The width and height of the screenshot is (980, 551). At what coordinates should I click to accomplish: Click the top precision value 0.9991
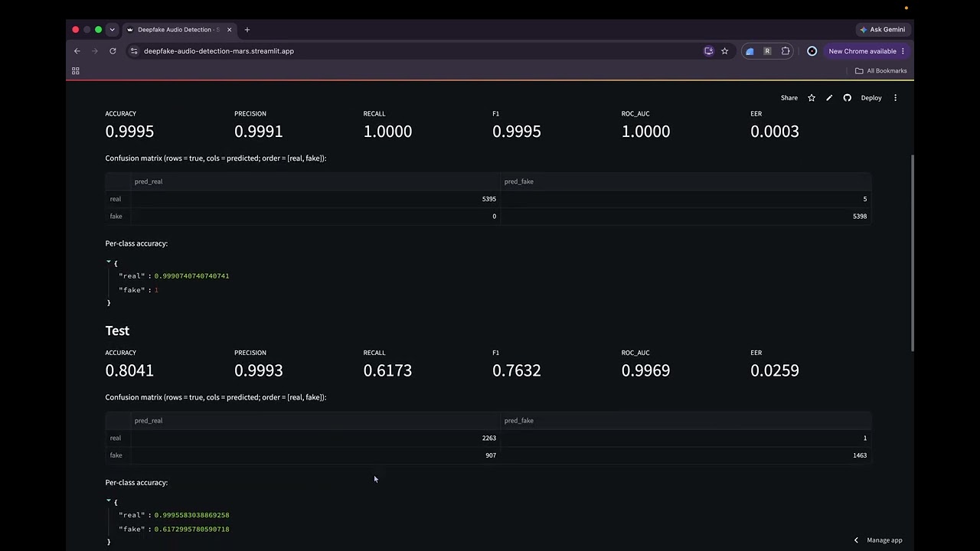[x=259, y=132]
